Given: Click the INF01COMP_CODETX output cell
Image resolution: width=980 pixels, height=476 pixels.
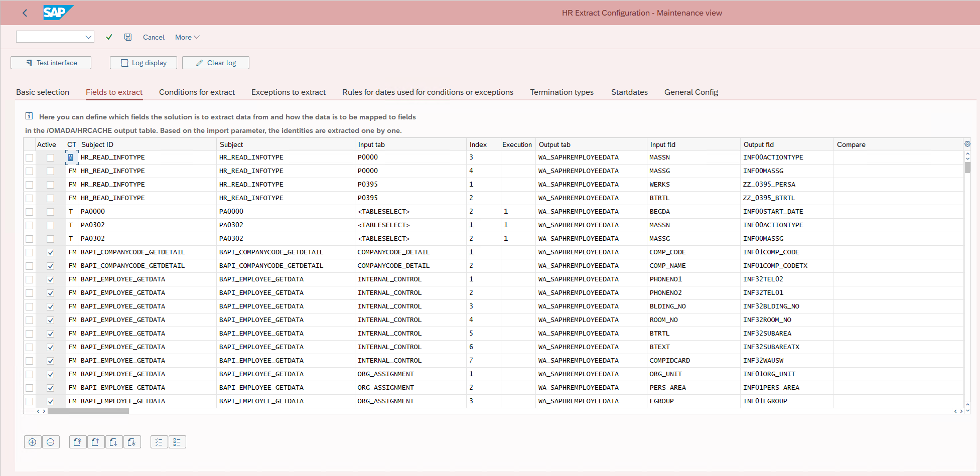Looking at the screenshot, I should 786,266.
